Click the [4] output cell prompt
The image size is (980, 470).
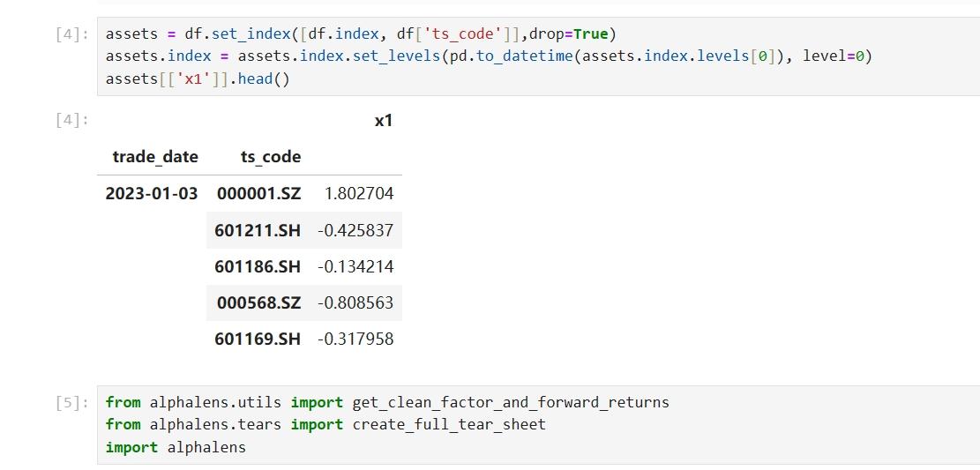71,121
